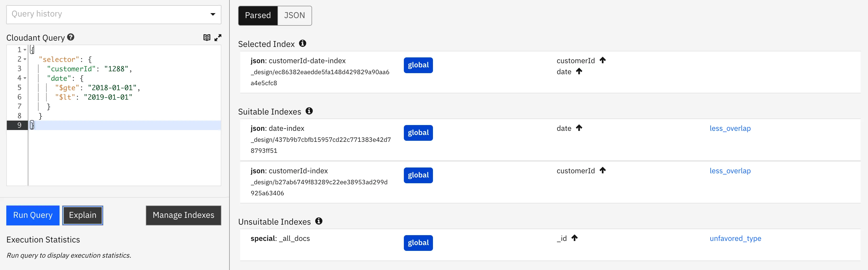The image size is (868, 270).
Task: Click the "$gte": "2018-01-01" line in editor
Action: (97, 88)
